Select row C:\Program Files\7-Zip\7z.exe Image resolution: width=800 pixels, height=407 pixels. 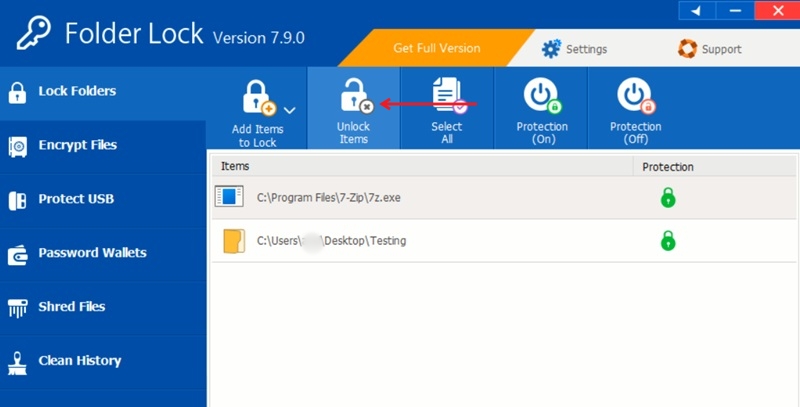pos(504,197)
